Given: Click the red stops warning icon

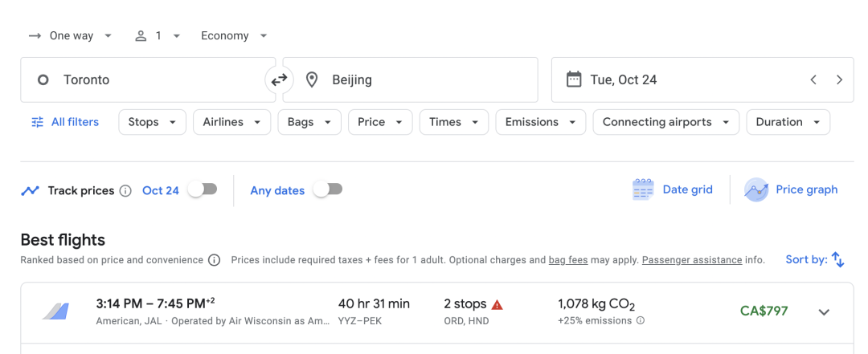Looking at the screenshot, I should pyautogui.click(x=497, y=304).
